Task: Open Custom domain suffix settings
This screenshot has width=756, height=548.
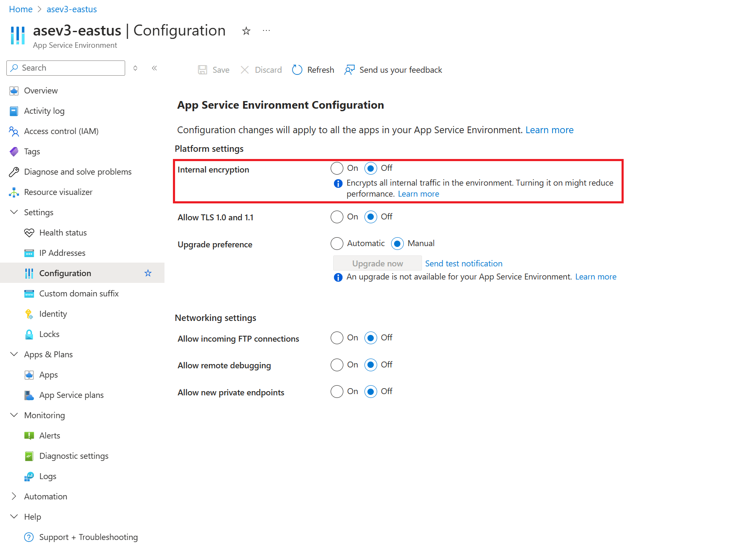Action: coord(79,293)
